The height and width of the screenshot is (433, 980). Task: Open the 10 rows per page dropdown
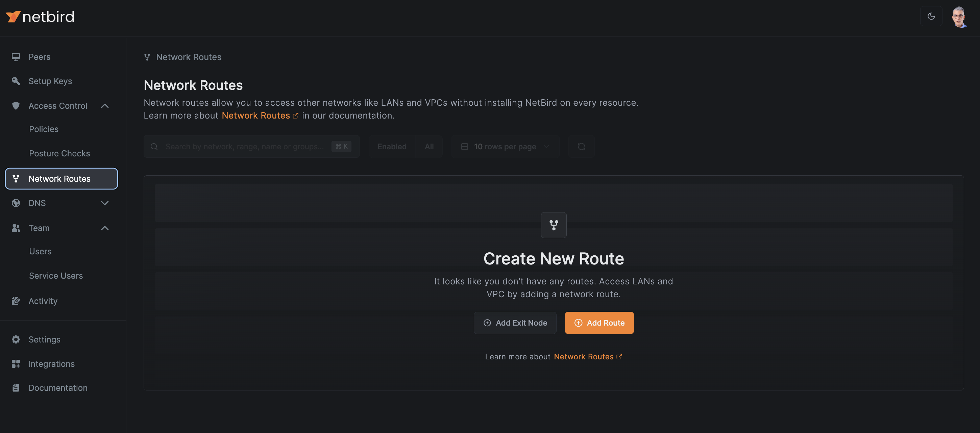coord(505,146)
